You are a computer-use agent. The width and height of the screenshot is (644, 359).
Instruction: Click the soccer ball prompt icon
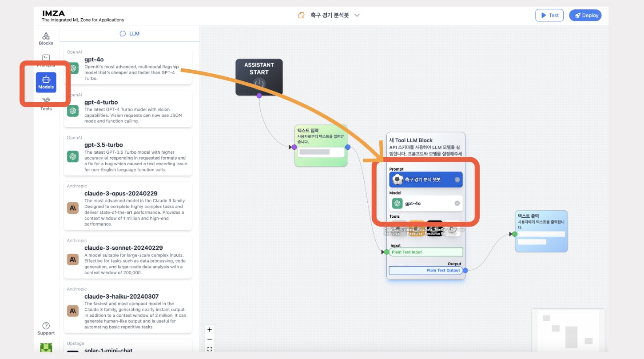coord(398,179)
